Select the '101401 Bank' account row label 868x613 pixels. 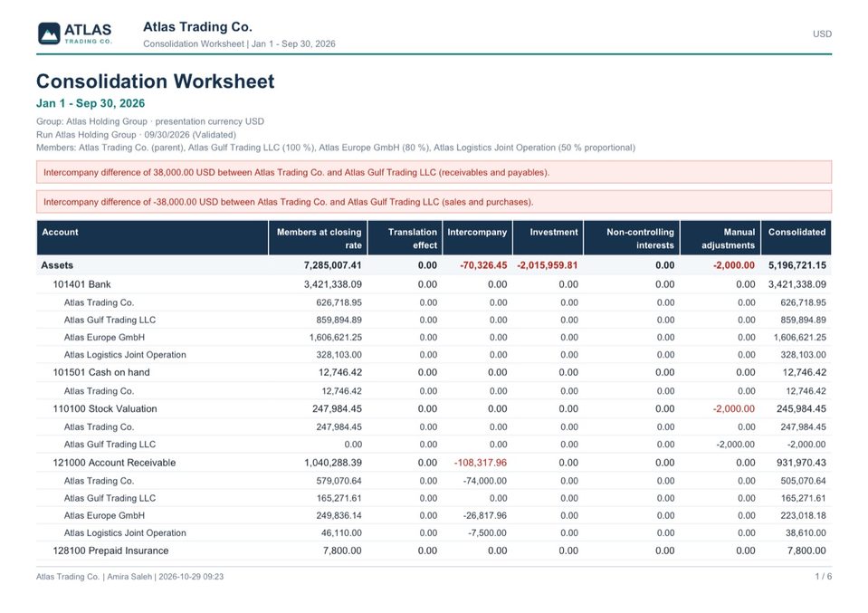[x=82, y=284]
